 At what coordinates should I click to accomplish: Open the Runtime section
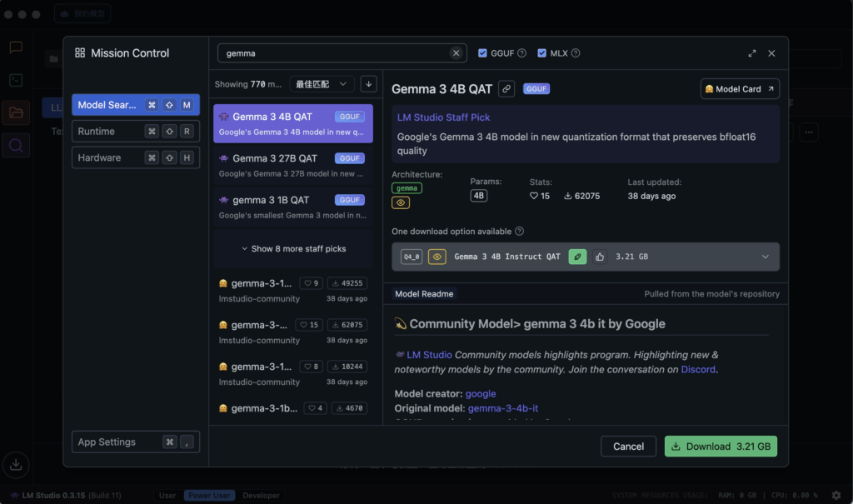[x=136, y=131]
